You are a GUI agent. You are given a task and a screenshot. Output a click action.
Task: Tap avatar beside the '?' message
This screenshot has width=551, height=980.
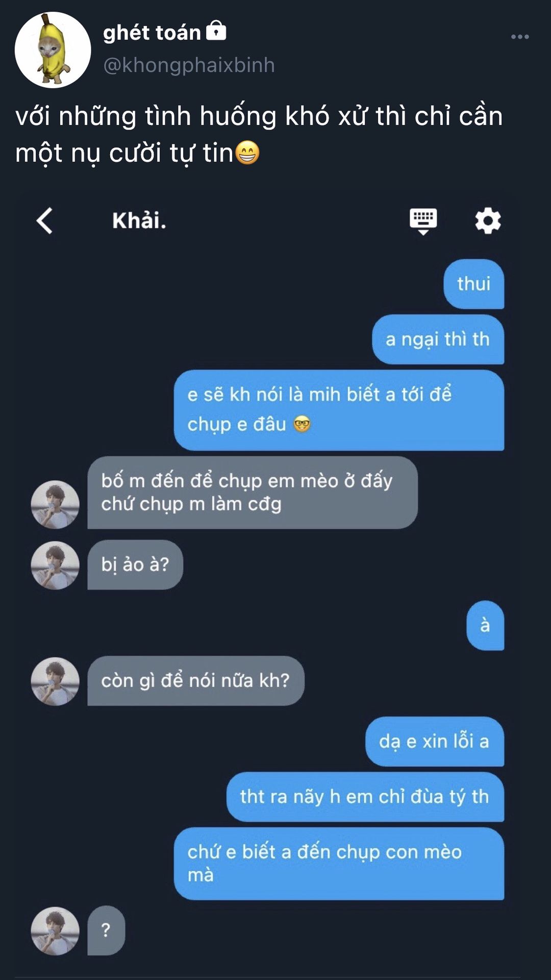click(55, 931)
